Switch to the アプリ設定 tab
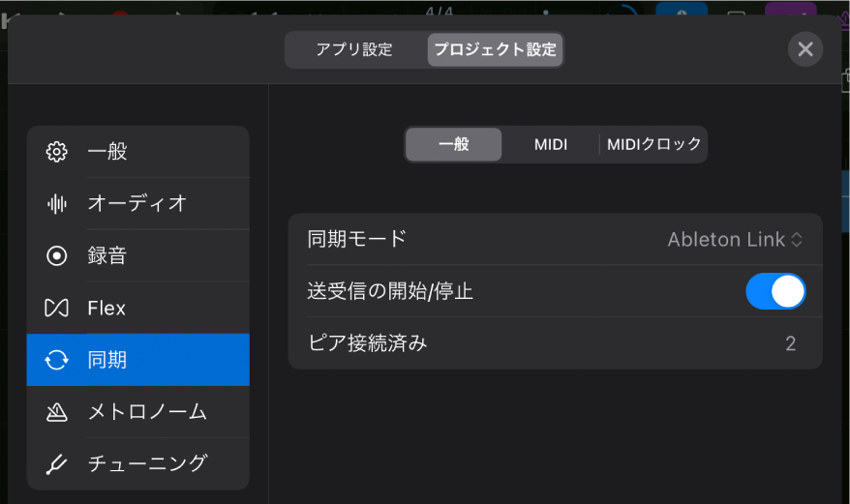 (354, 49)
